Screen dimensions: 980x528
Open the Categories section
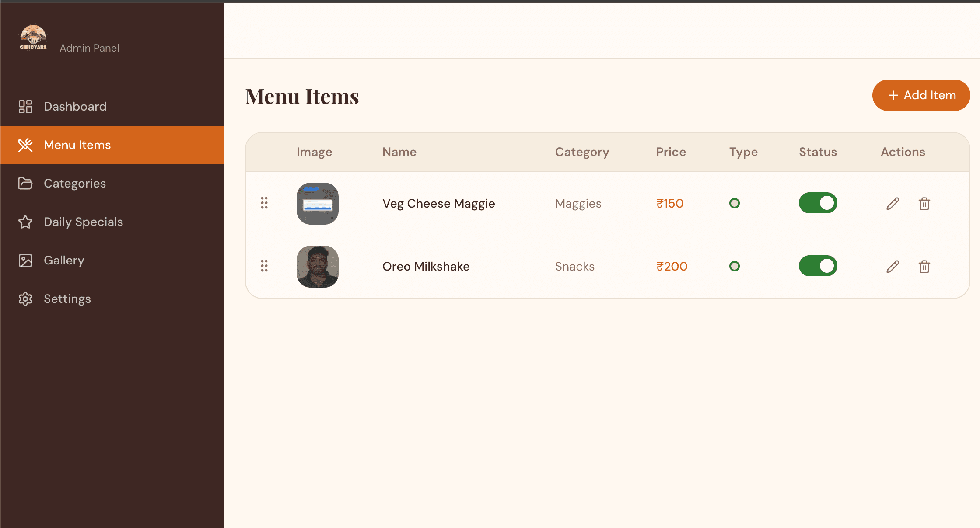point(74,184)
